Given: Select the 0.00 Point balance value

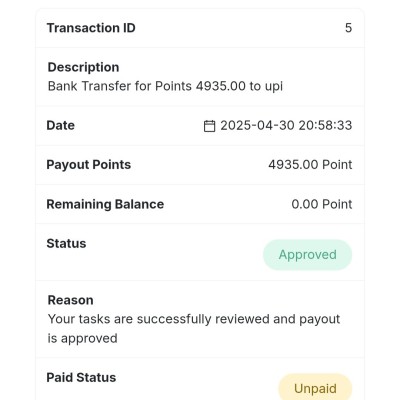Looking at the screenshot, I should pos(322,204).
